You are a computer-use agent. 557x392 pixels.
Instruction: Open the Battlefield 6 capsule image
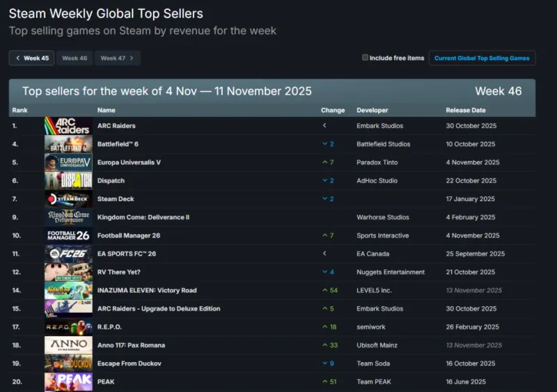[x=68, y=144]
